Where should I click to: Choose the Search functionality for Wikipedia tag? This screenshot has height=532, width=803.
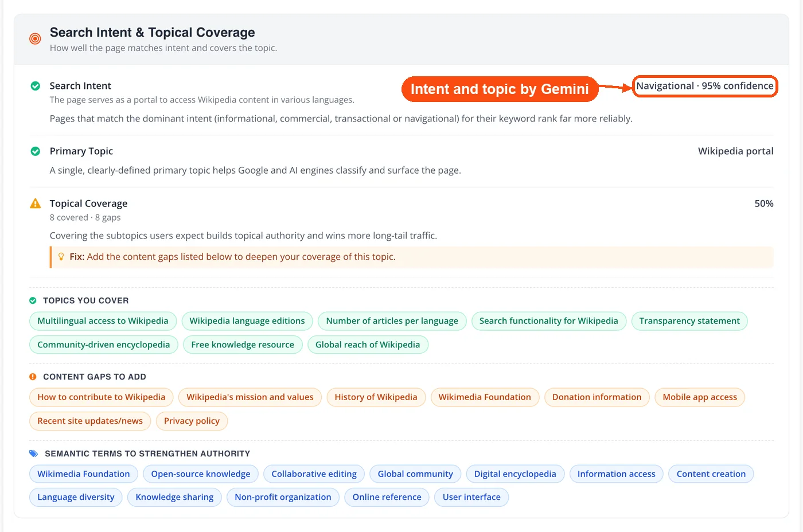tap(549, 321)
